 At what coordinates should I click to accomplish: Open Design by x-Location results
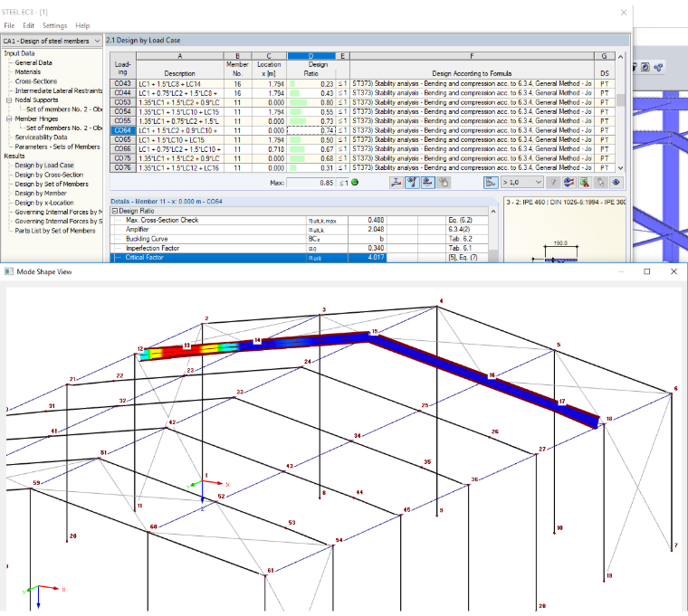43,203
